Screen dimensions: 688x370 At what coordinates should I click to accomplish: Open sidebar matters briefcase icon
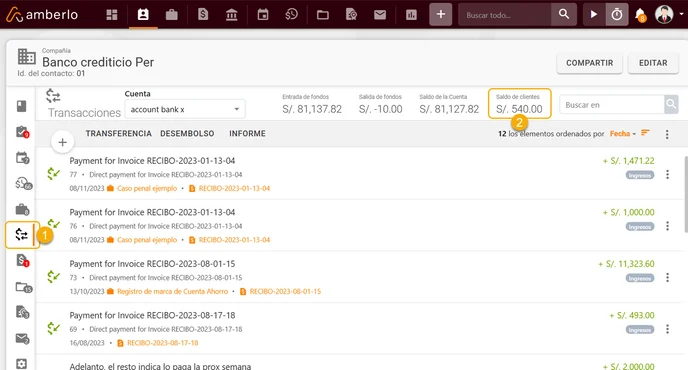pos(22,209)
